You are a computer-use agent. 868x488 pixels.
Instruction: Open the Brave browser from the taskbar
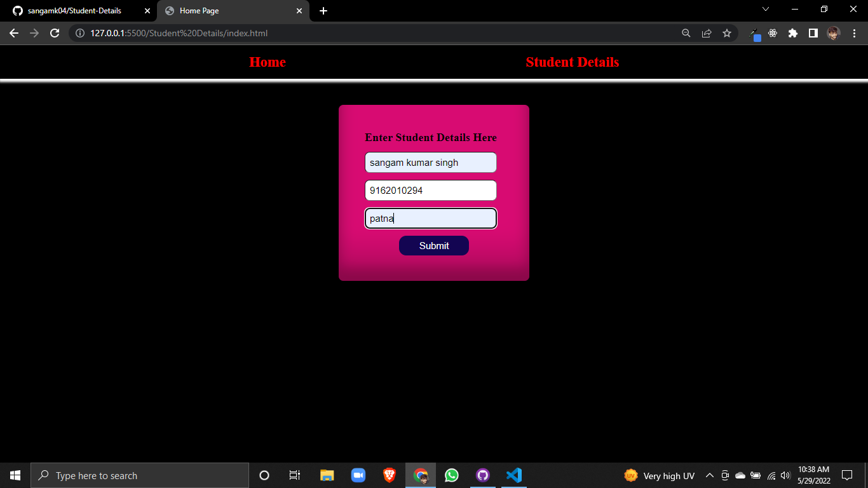(x=389, y=475)
